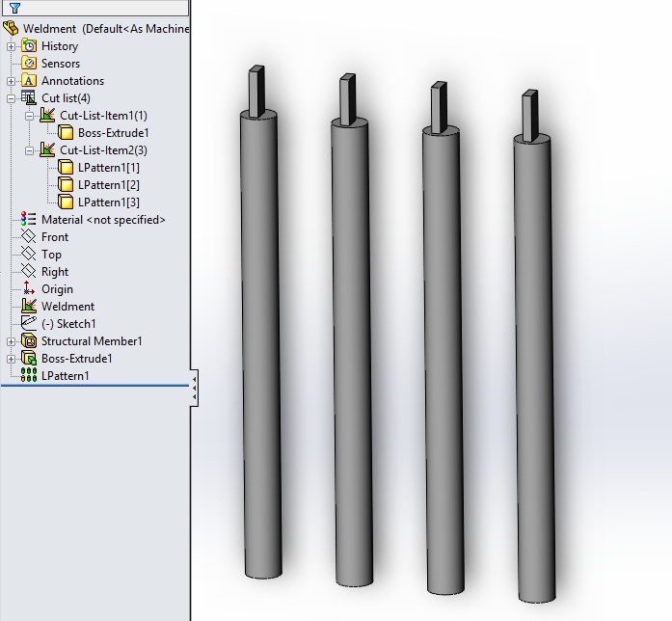Image resolution: width=672 pixels, height=621 pixels.
Task: Click the Weldment feature icon
Action: click(x=29, y=306)
